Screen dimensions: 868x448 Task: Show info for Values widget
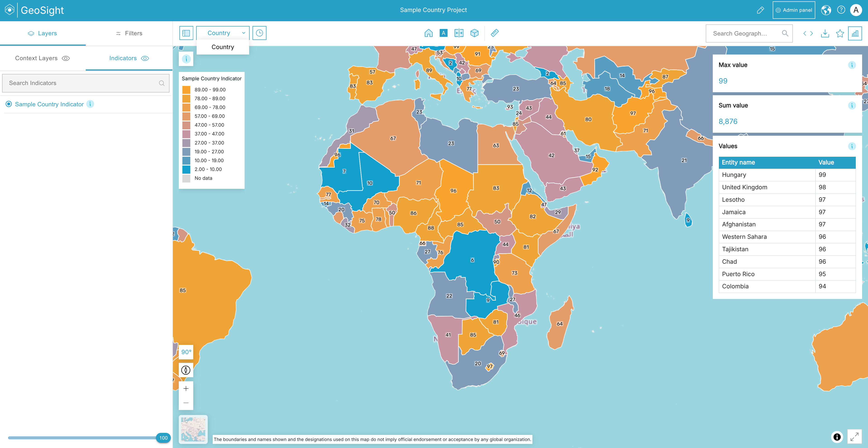click(852, 146)
